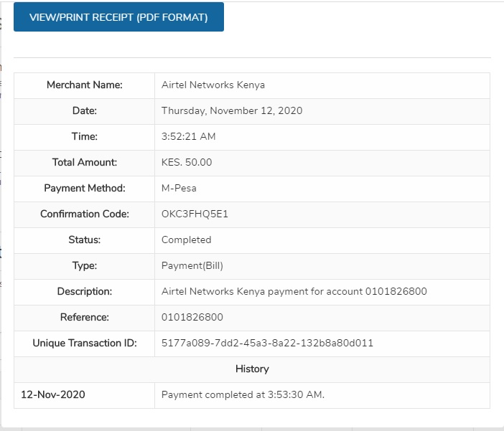
Task: Click the Type: label
Action: (x=85, y=265)
